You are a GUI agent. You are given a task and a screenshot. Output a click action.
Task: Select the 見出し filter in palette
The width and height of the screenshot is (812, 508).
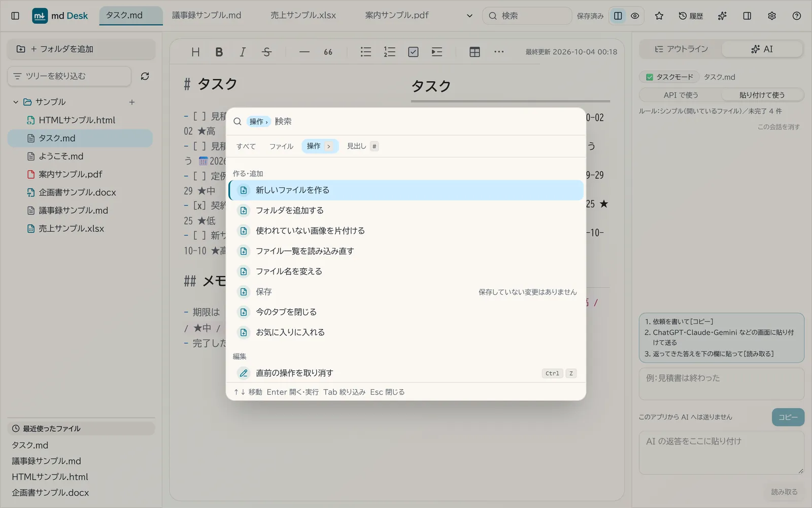click(x=362, y=146)
